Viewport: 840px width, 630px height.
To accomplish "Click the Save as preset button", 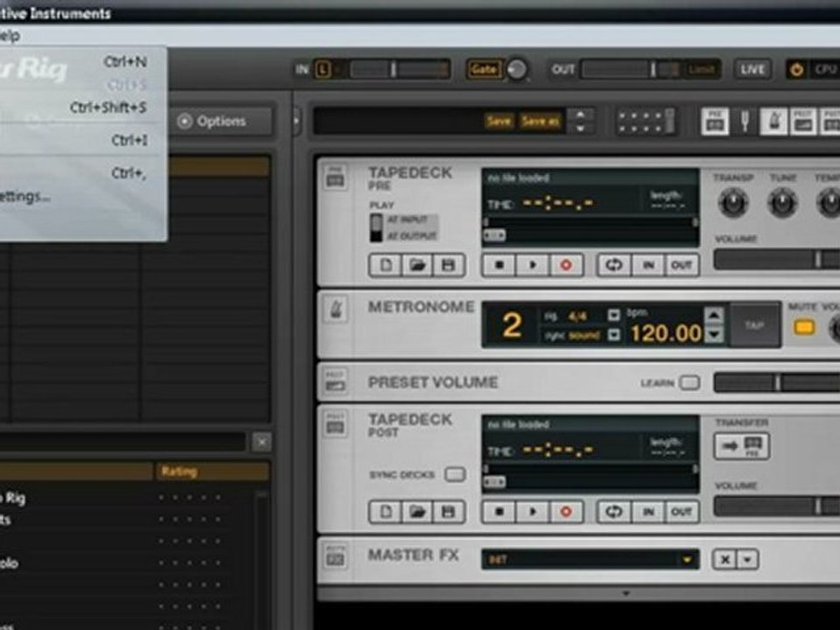I will [540, 122].
